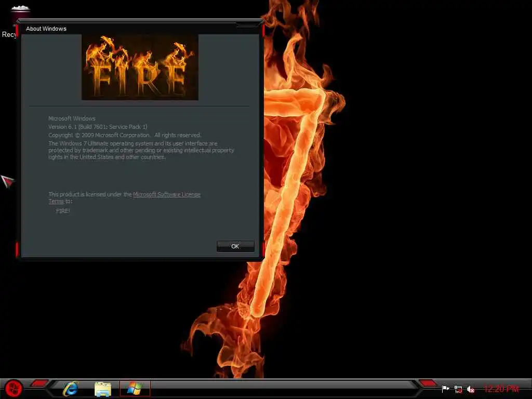Image resolution: width=532 pixels, height=399 pixels.
Task: Open Action Center flag icon in tray
Action: [x=445, y=389]
